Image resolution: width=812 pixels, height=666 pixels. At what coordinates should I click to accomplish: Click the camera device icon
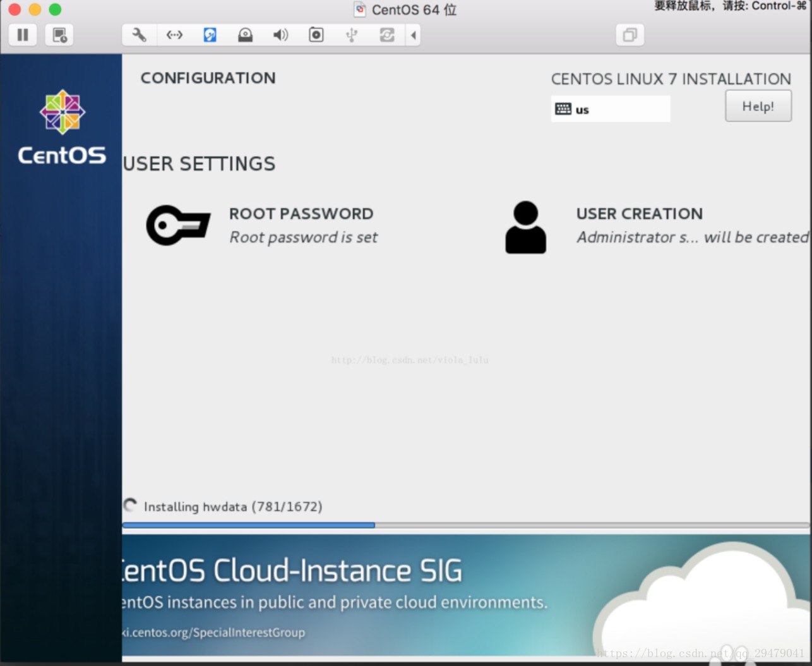[x=316, y=35]
